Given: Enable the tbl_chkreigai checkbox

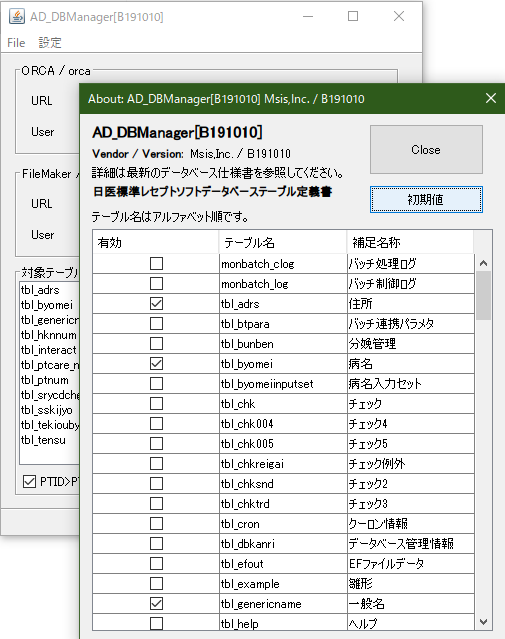Looking at the screenshot, I should click(x=157, y=464).
